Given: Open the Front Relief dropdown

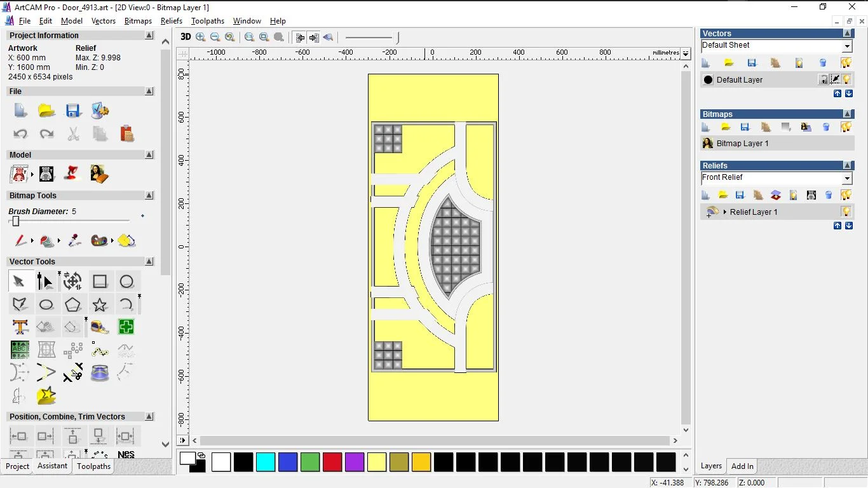Looking at the screenshot, I should pos(847,179).
